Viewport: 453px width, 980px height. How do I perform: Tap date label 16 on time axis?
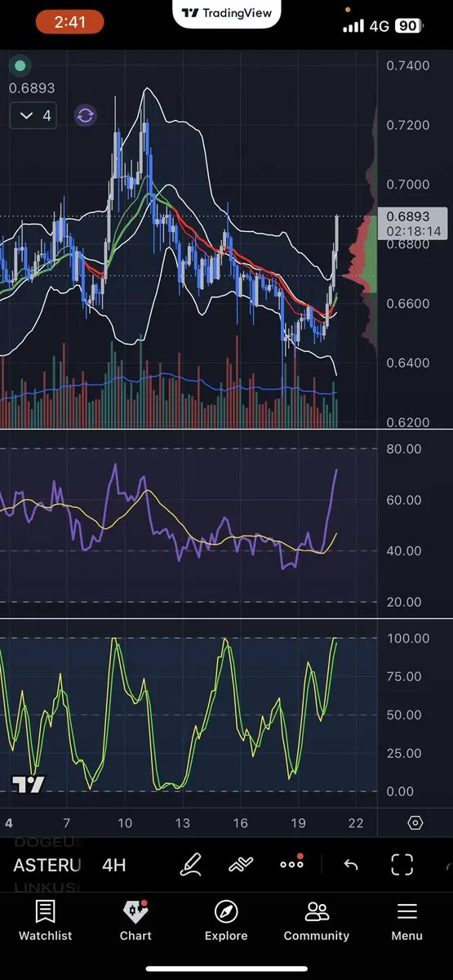[241, 822]
